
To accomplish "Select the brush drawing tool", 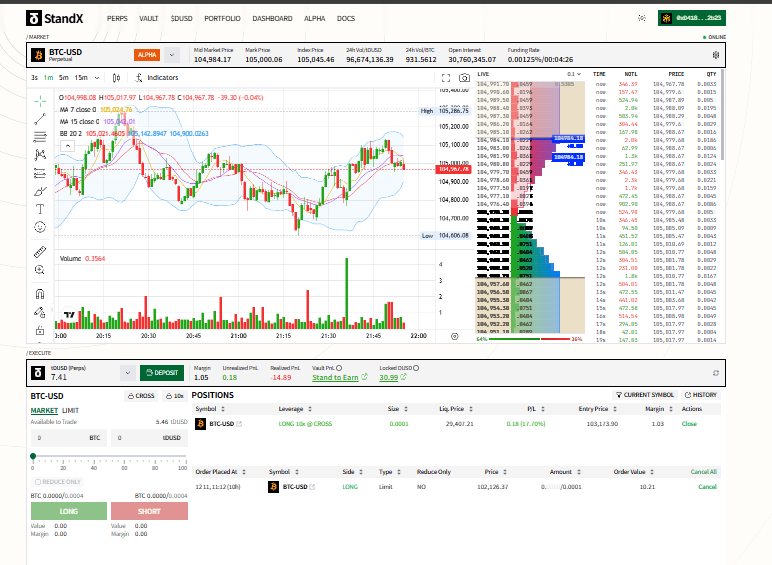I will click(40, 191).
